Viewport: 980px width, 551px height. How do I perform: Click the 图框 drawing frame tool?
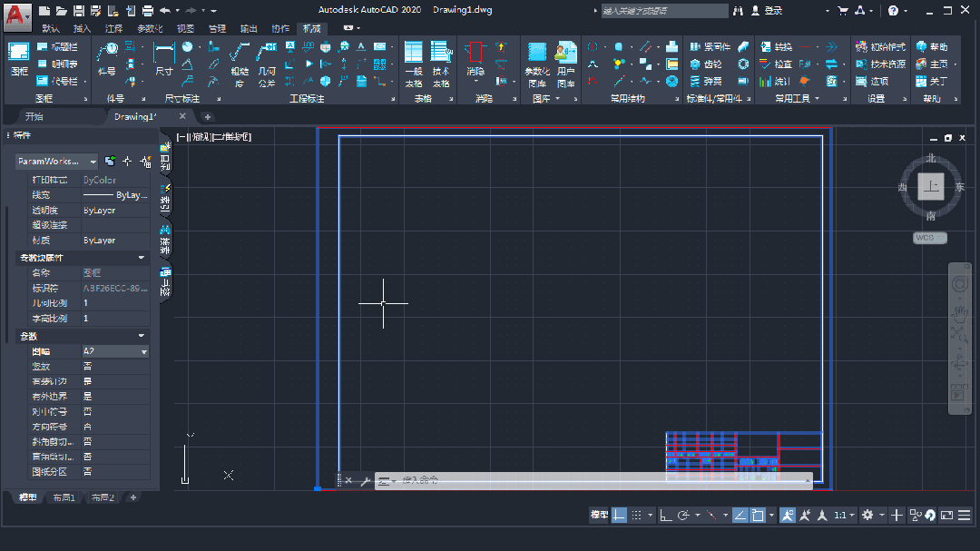pyautogui.click(x=19, y=59)
